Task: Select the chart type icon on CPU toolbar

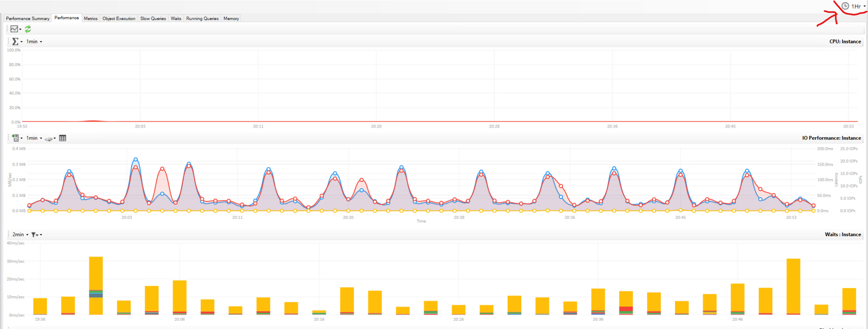Action: click(x=15, y=29)
